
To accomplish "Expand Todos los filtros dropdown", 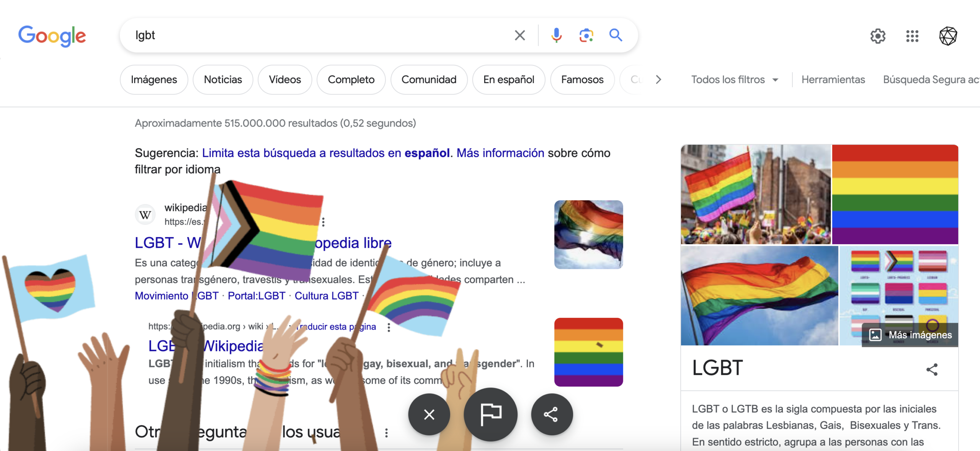I will point(735,80).
